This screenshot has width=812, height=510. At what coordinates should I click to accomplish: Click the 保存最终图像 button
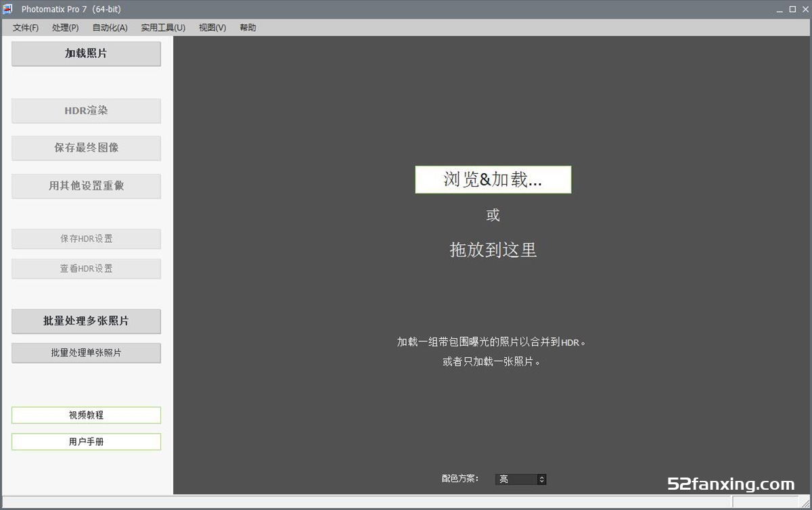(86, 147)
